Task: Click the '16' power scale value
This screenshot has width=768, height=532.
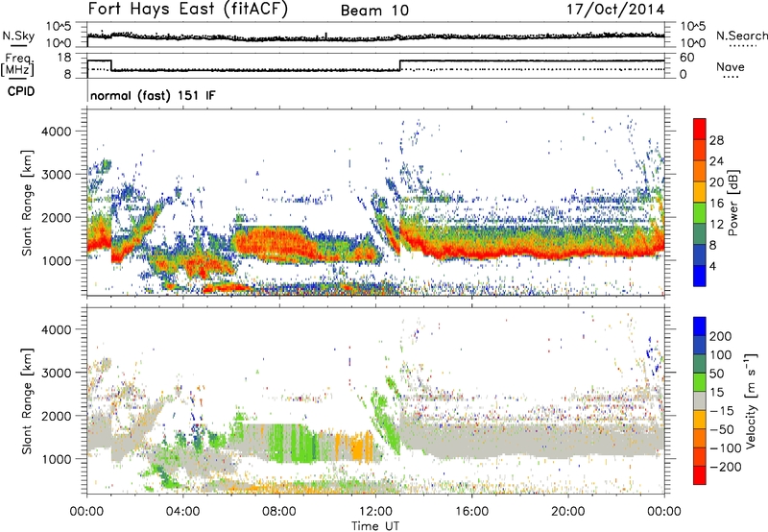Action: pos(716,204)
